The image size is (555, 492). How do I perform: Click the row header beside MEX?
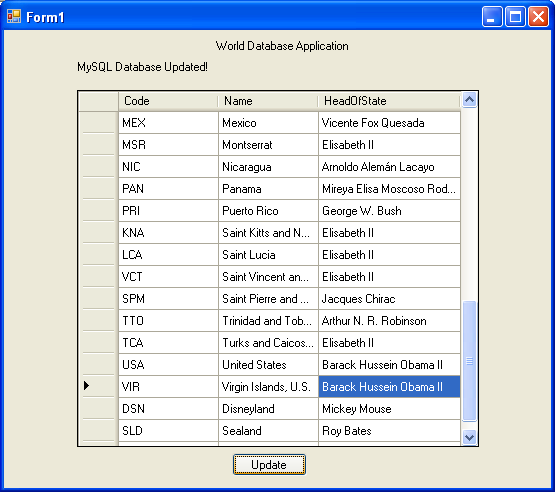point(98,123)
